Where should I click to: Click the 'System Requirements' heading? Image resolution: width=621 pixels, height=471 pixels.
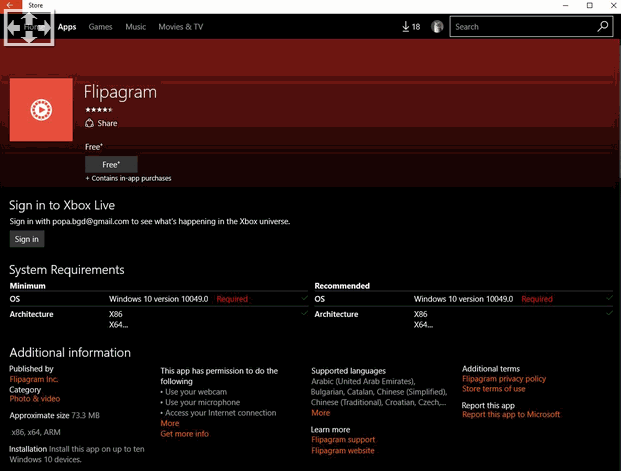point(67,270)
